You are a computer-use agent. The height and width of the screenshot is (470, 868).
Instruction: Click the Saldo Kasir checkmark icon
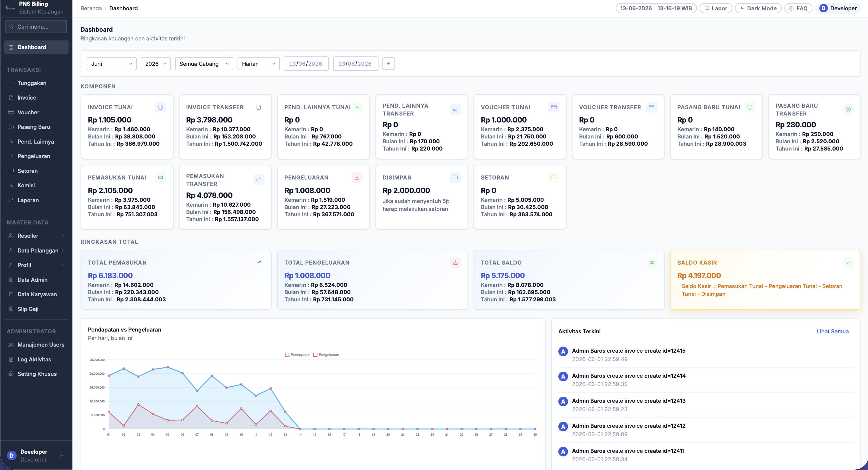click(848, 262)
